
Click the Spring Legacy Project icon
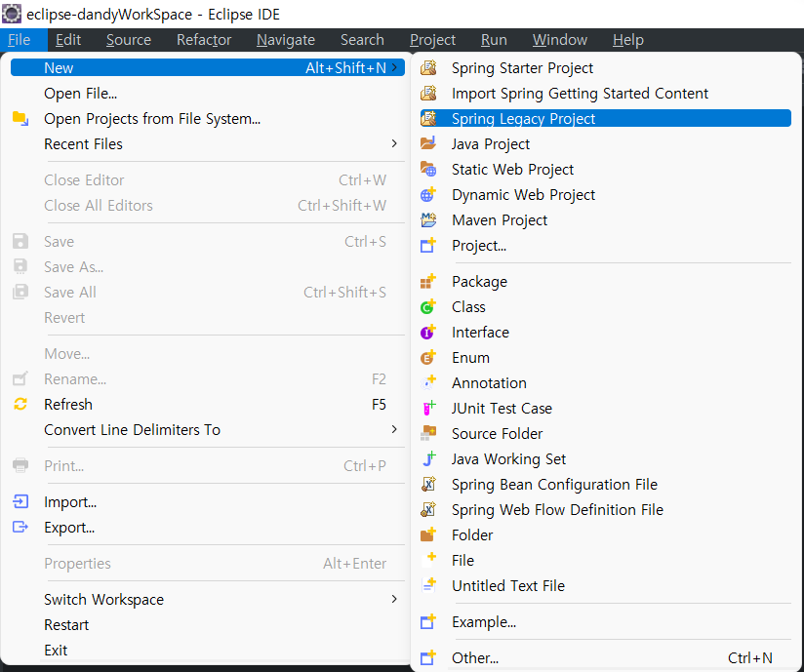(x=428, y=118)
